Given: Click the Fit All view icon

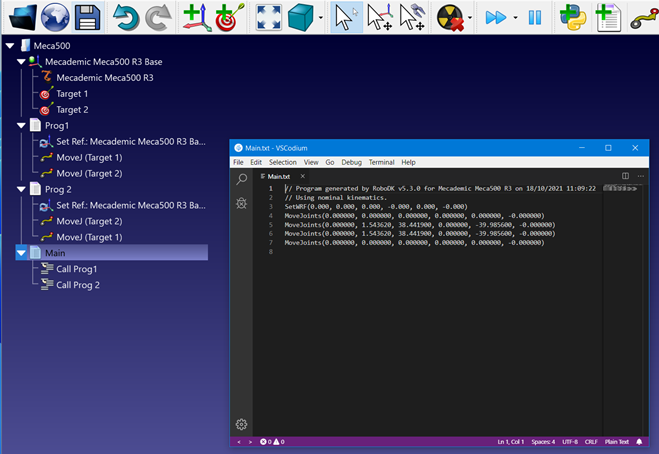Looking at the screenshot, I should [x=269, y=17].
